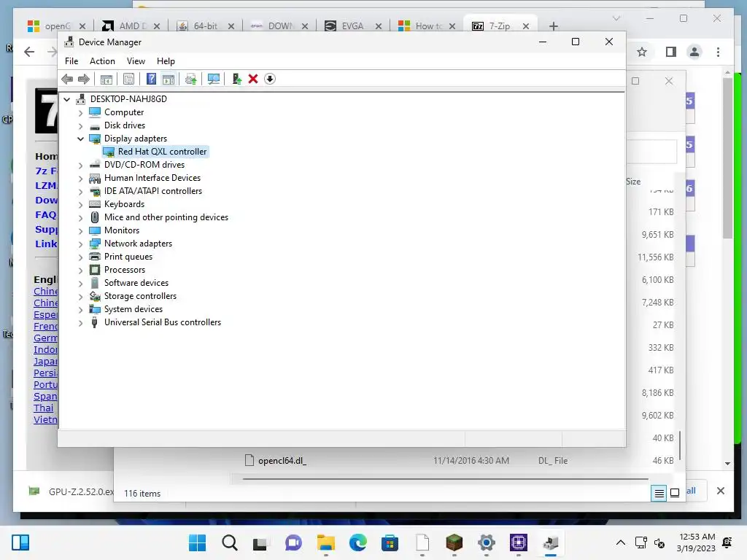The height and width of the screenshot is (560, 747).
Task: Switch to the AMD browser tab
Action: (x=133, y=26)
